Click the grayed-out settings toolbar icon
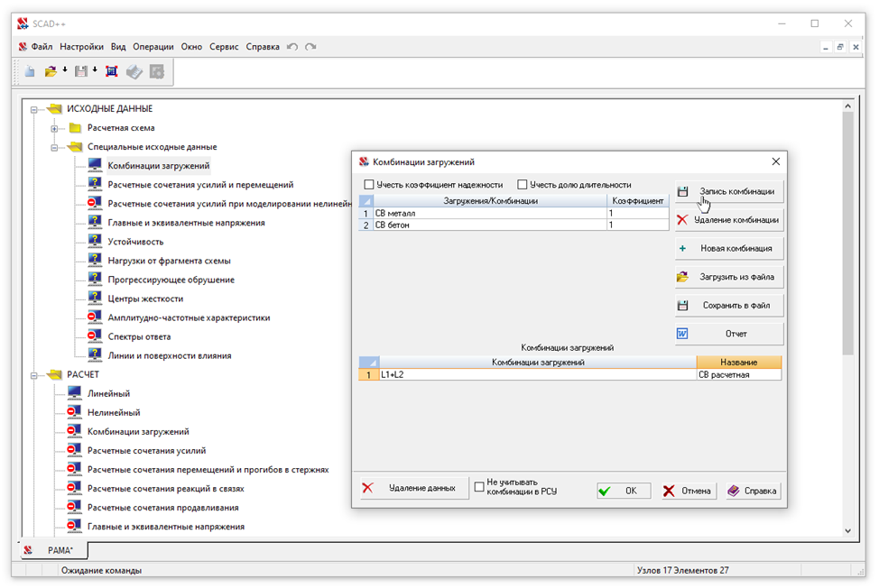879x588 pixels. [157, 71]
